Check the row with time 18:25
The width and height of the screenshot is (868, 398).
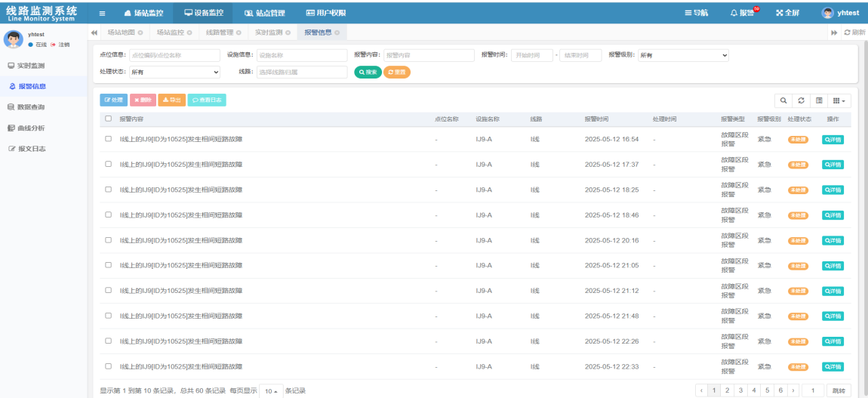coord(109,190)
